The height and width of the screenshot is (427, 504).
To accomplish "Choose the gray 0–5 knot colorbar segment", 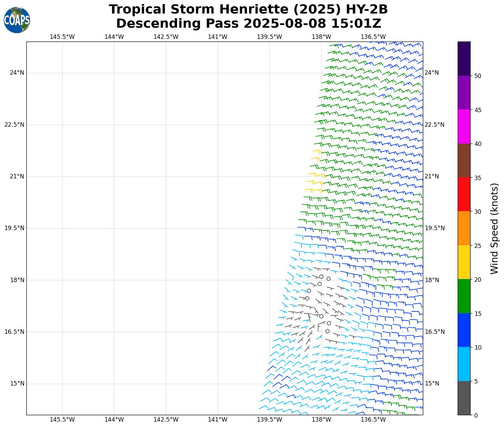I will [464, 398].
